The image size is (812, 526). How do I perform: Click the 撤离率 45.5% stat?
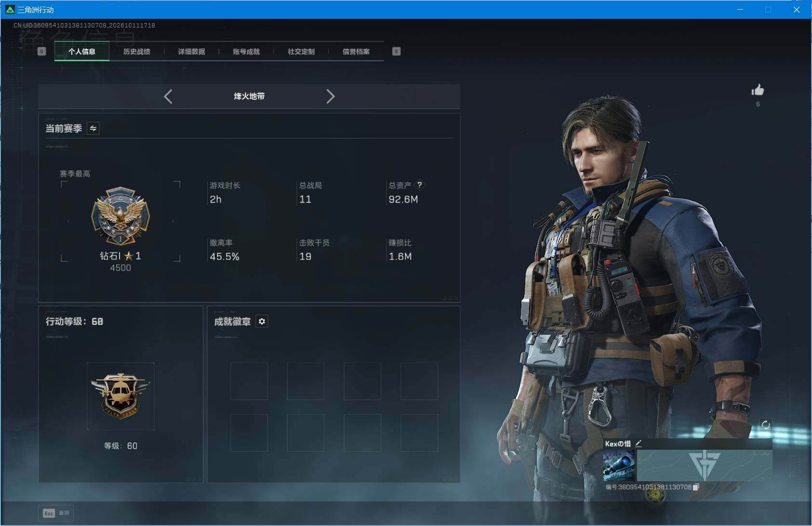coord(224,250)
